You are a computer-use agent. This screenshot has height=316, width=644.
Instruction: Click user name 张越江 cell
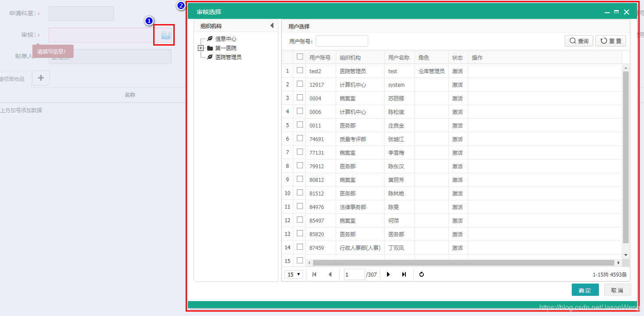click(396, 139)
